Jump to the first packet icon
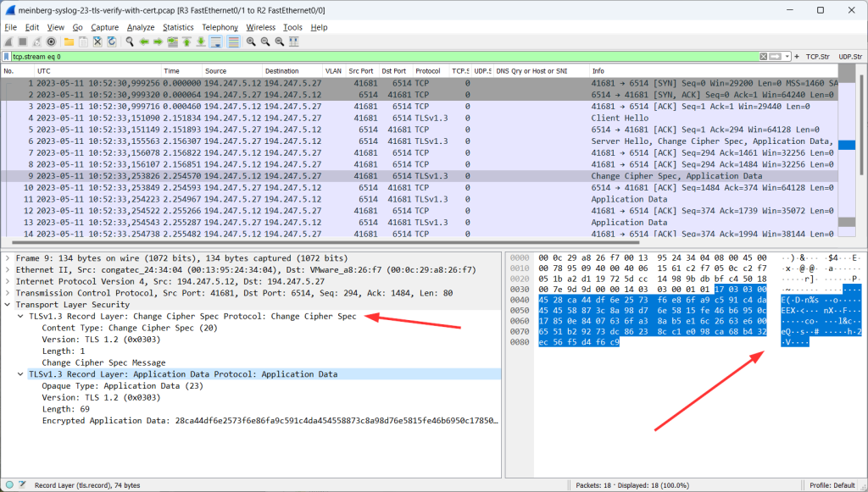This screenshot has height=492, width=868. point(186,41)
